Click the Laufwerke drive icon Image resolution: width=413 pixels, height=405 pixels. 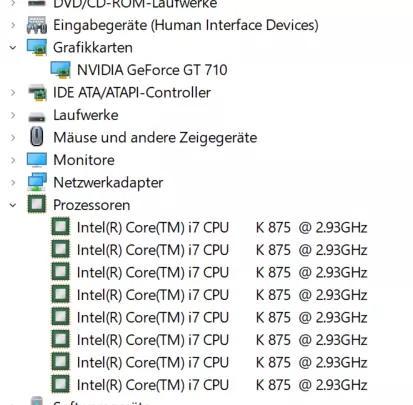click(x=37, y=116)
